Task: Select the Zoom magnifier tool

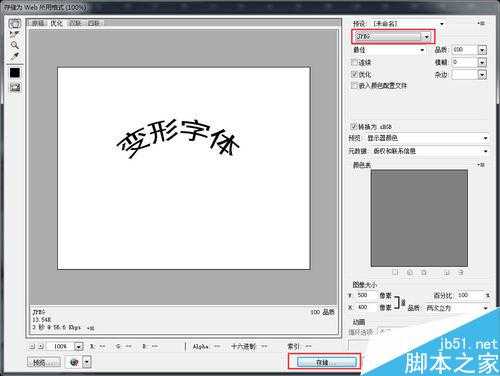Action: [x=14, y=45]
